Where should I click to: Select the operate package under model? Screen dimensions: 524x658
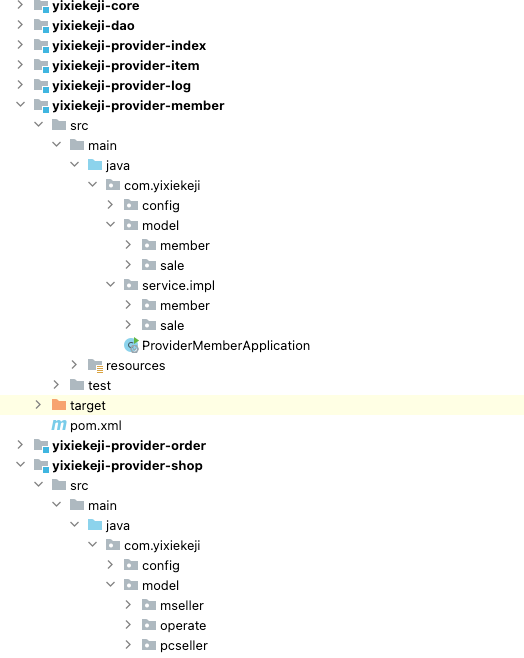tap(183, 626)
